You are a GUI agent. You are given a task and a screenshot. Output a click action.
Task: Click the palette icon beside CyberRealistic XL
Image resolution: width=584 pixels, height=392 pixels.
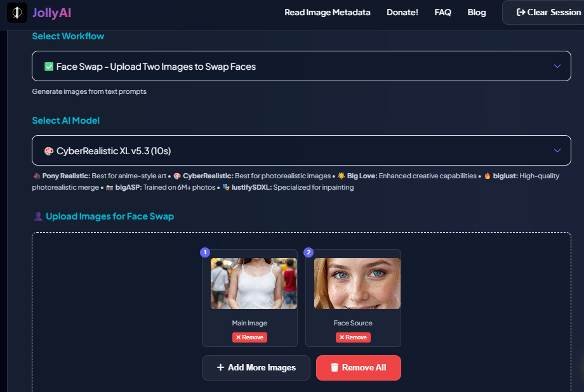tap(49, 150)
